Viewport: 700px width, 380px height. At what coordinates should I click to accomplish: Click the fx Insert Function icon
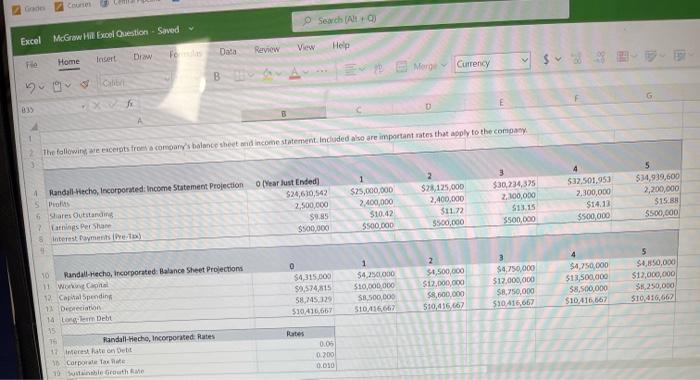(x=129, y=104)
